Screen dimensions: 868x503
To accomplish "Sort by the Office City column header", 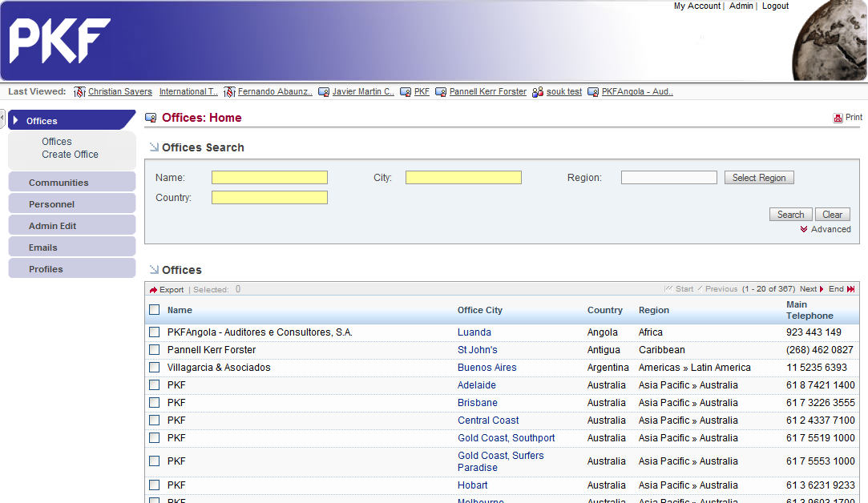I will click(x=480, y=310).
